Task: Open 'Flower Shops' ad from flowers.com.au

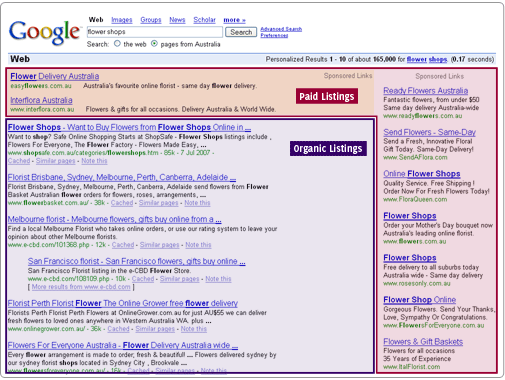Action: click(x=410, y=216)
